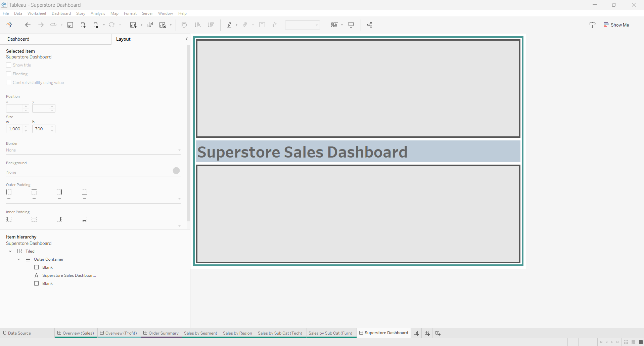Click the Background color swatch circle
The image size is (644, 346).
(x=176, y=171)
